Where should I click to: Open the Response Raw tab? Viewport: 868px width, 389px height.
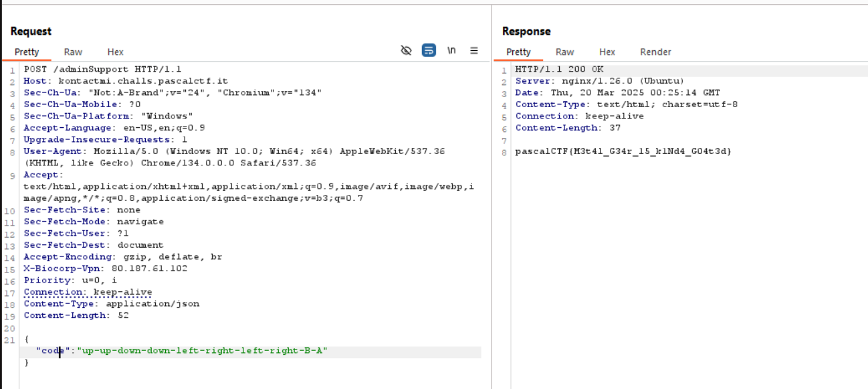[564, 52]
